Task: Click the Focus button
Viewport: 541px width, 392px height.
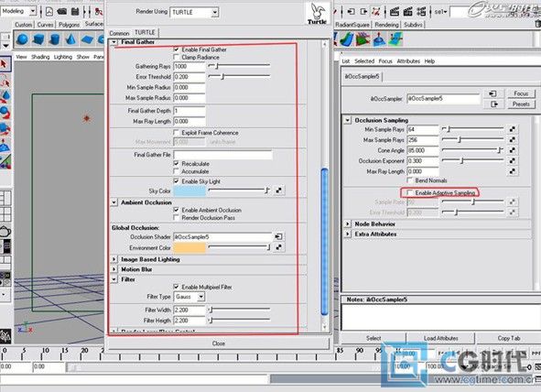Action: click(521, 93)
